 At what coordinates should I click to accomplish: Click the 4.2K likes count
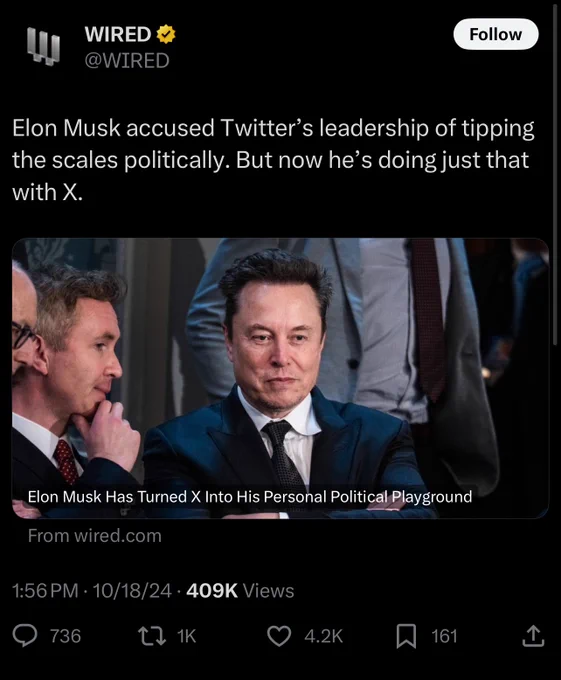323,636
